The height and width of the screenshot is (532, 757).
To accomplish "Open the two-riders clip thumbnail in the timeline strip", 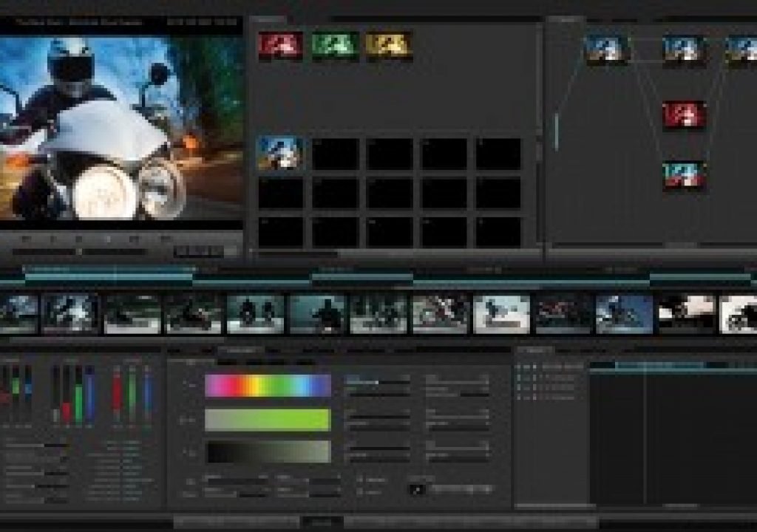I will [255, 315].
